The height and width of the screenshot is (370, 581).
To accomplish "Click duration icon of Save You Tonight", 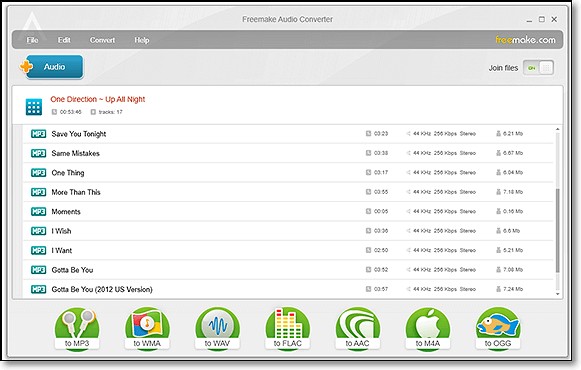I will [x=368, y=133].
